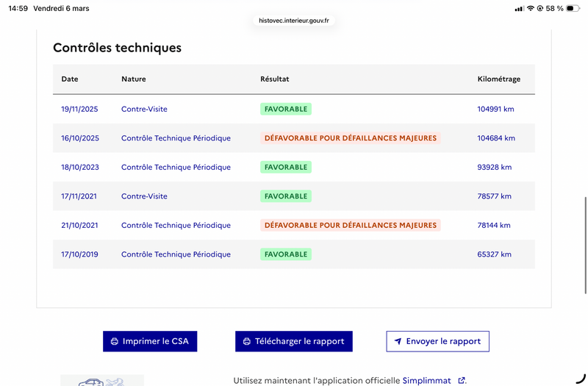This screenshot has height=386, width=588.
Task: Click the Télécharger le rapport button
Action: (x=293, y=341)
